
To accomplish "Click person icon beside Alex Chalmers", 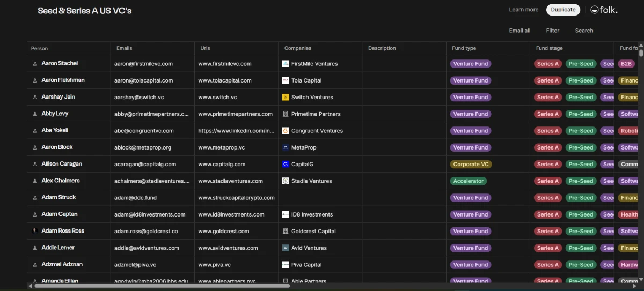I will tap(35, 181).
